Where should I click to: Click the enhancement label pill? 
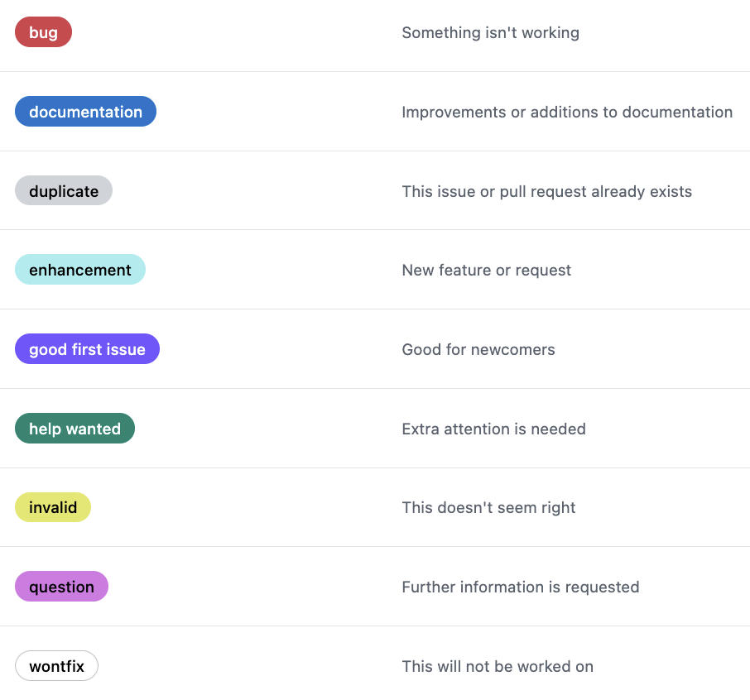click(x=80, y=270)
